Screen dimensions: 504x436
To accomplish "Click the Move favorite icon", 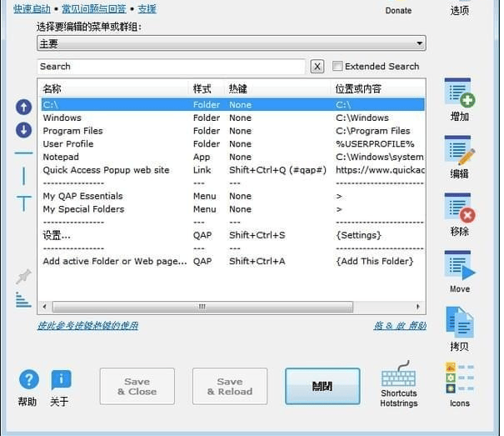I will 459,267.
